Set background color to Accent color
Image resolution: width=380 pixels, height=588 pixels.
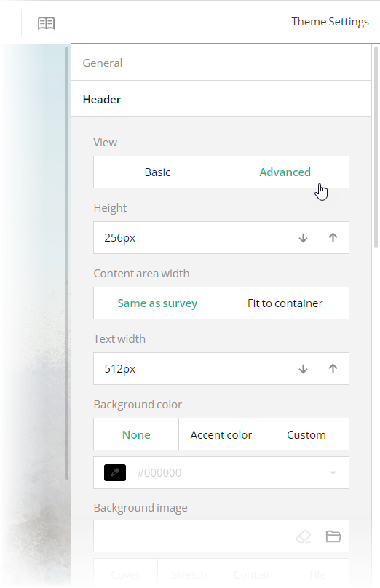[x=221, y=434]
